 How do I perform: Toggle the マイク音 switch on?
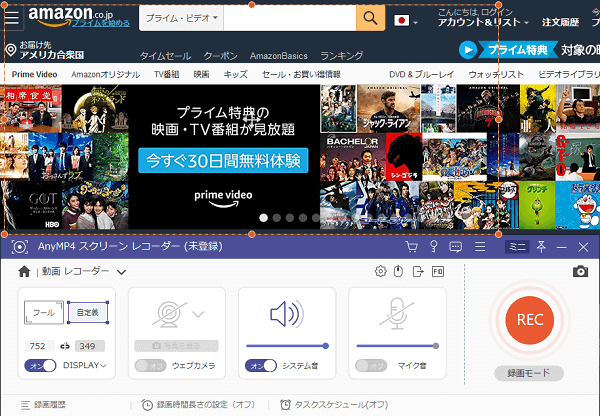[371, 365]
